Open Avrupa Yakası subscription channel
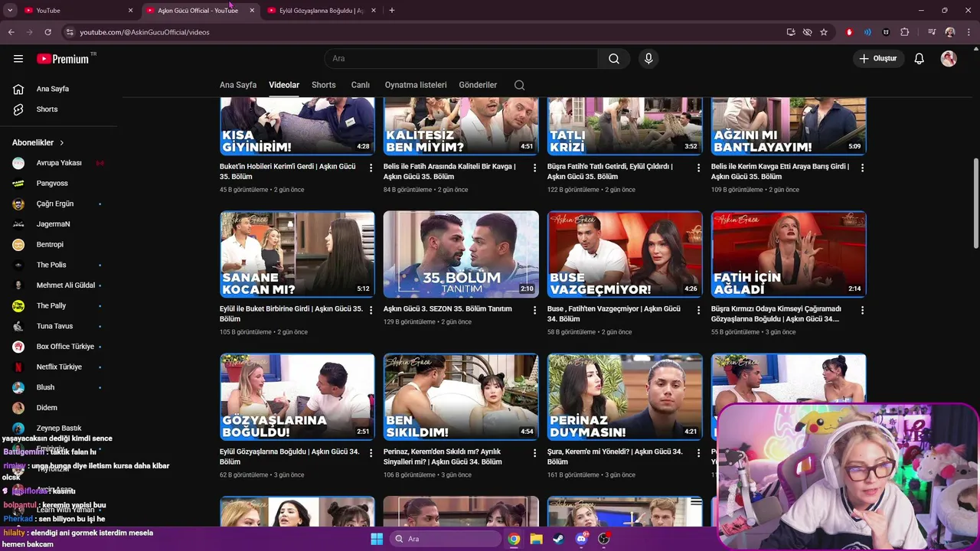The image size is (980, 551). pos(58,163)
